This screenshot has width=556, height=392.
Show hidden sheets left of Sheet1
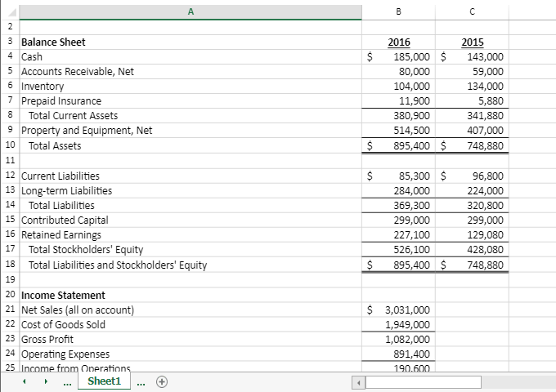tap(67, 382)
